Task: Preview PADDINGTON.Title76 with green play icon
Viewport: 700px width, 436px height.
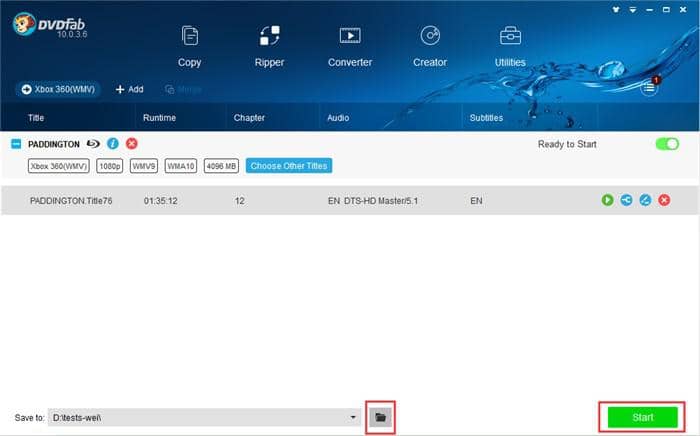Action: [x=608, y=200]
